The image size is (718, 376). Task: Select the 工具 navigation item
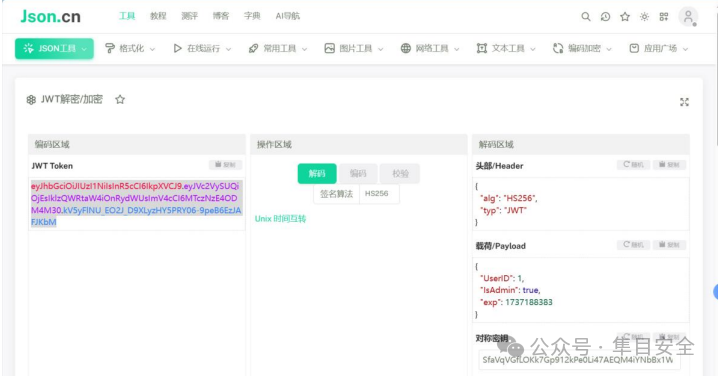pyautogui.click(x=127, y=16)
